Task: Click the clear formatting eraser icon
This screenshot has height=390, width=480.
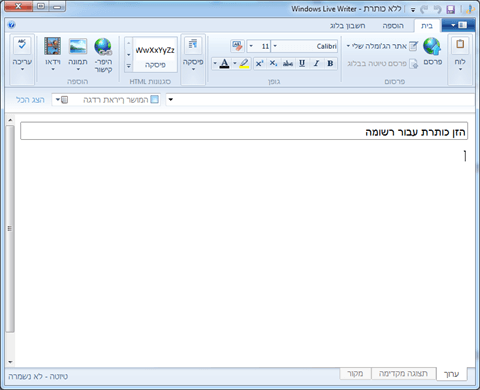Action: pyautogui.click(x=237, y=46)
